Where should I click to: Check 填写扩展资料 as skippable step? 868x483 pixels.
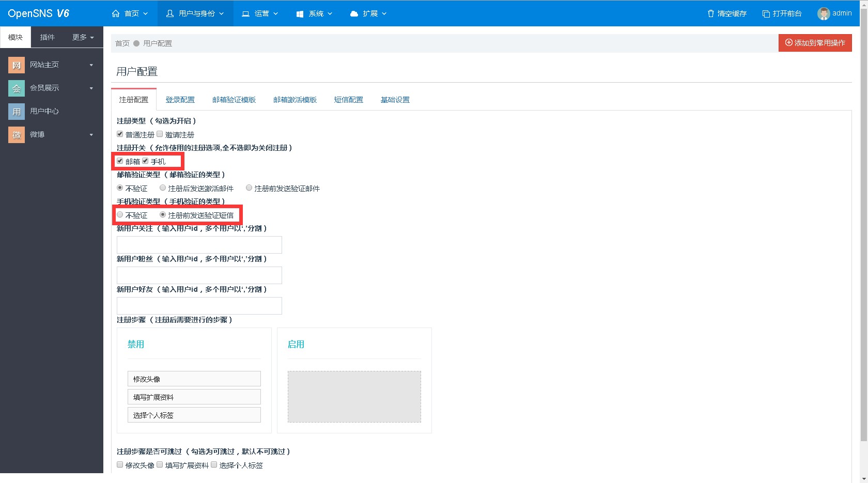tap(160, 464)
